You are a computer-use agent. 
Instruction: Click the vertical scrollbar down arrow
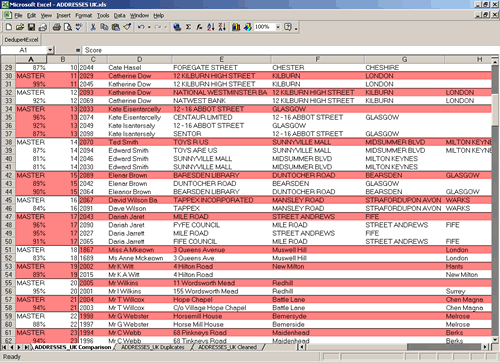tap(495, 340)
